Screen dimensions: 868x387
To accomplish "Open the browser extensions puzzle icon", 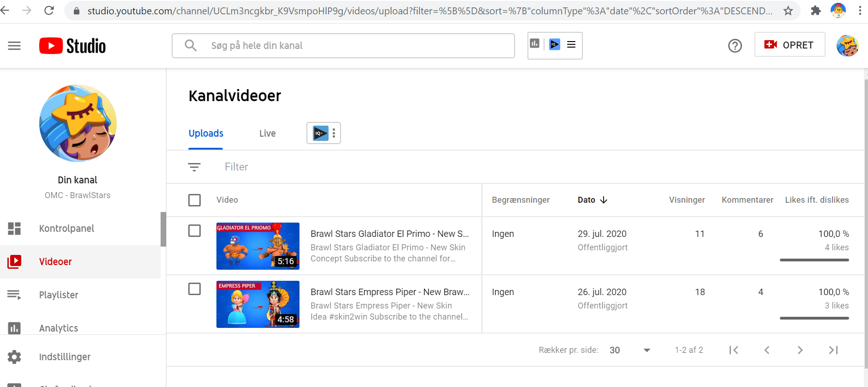I will coord(816,11).
